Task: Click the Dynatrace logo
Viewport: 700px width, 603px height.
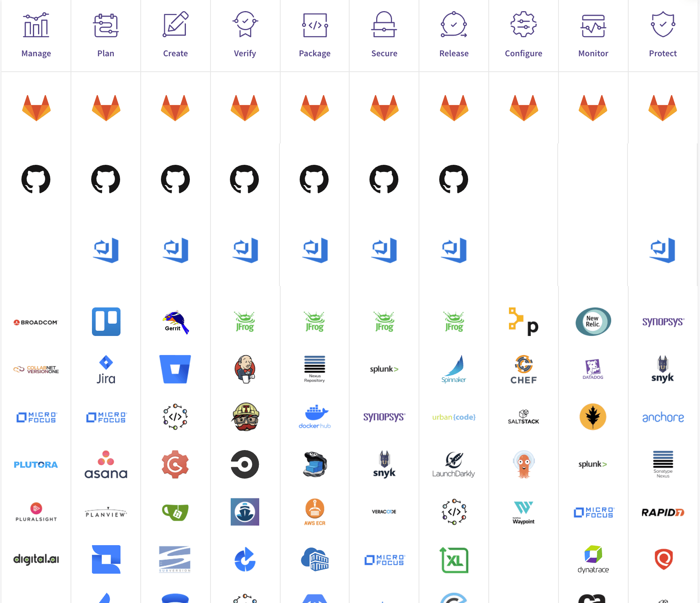Action: coord(593,559)
